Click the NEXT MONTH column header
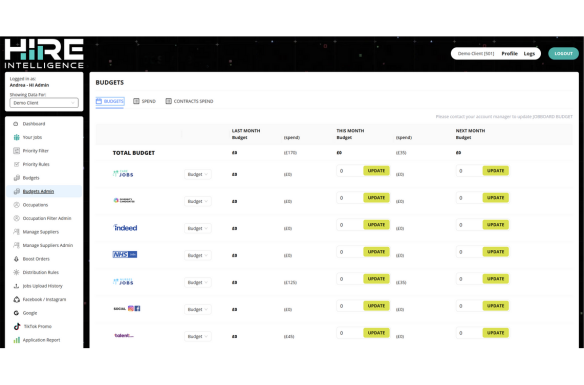584x385 pixels. 470,131
